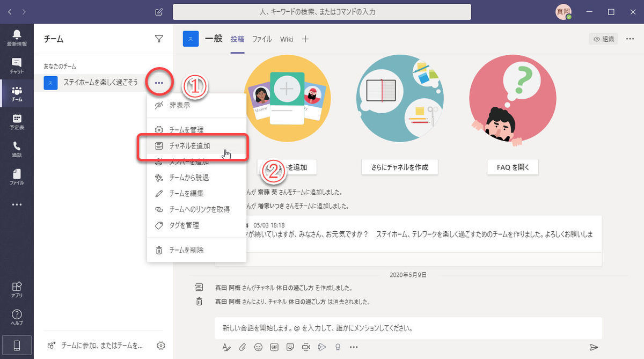Image resolution: width=644 pixels, height=359 pixels.
Task: Click the FAQ question mark illustration
Action: [x=513, y=100]
